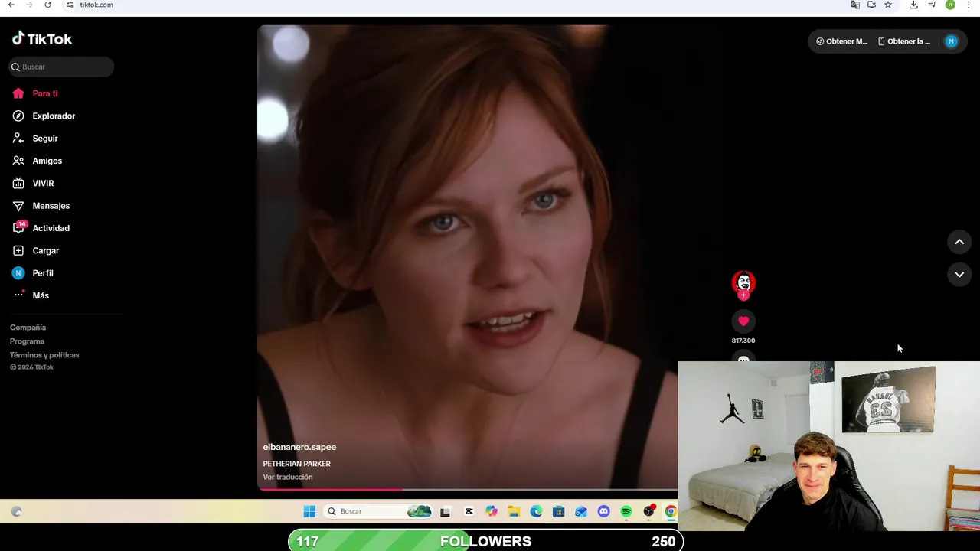The width and height of the screenshot is (980, 551).
Task: Open the Windows Start menu
Action: [x=309, y=511]
